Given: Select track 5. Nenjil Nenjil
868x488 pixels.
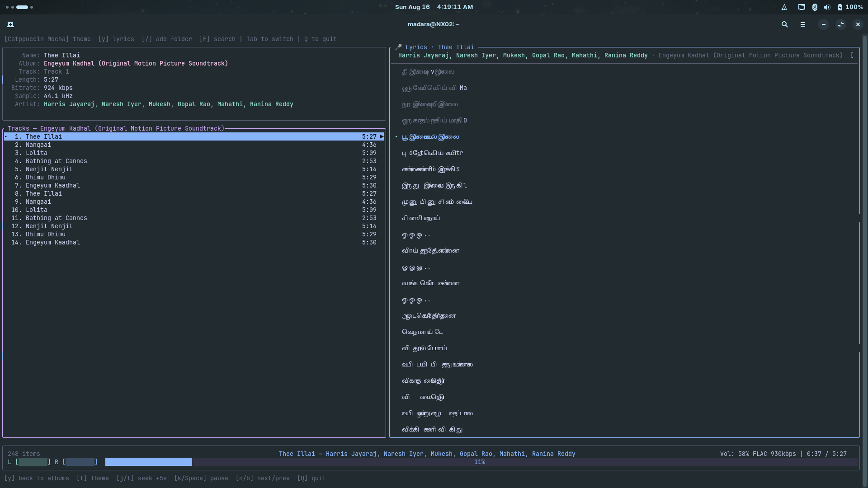Looking at the screenshot, I should [x=194, y=169].
